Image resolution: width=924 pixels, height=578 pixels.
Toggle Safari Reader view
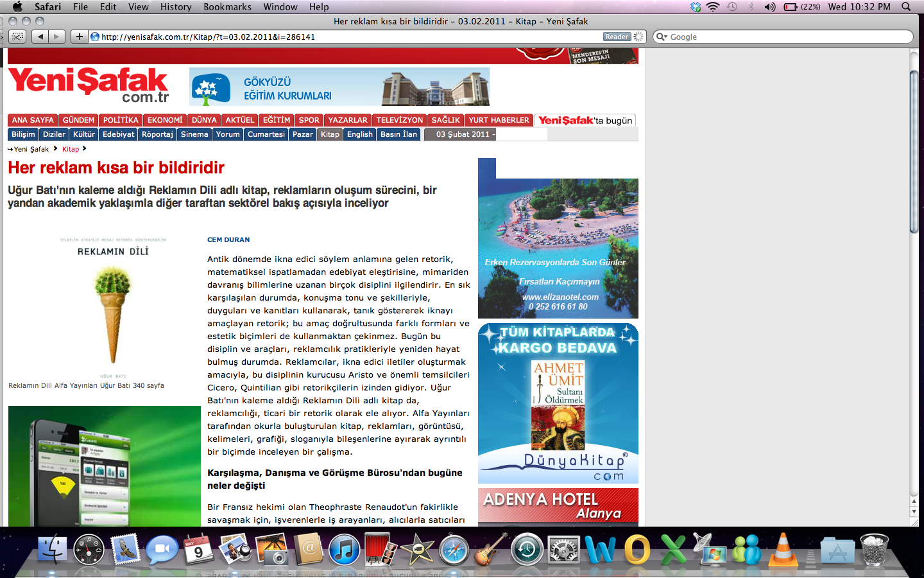[x=617, y=37]
